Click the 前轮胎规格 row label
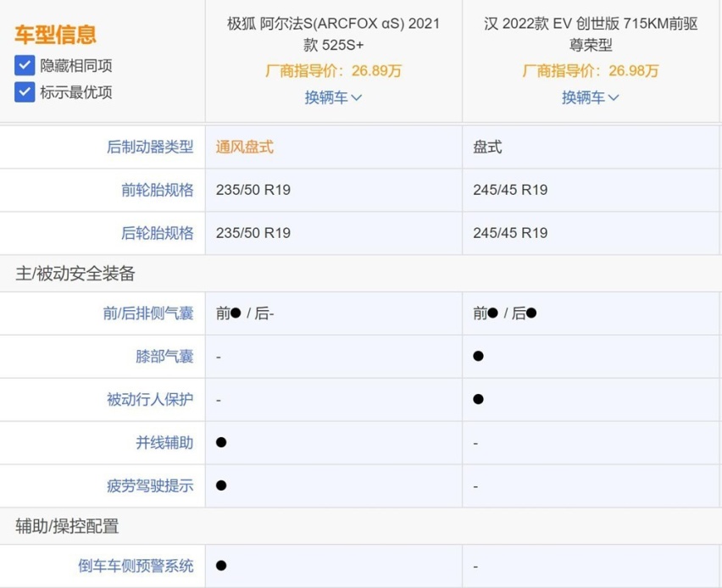Image resolution: width=722 pixels, height=588 pixels. coord(157,190)
